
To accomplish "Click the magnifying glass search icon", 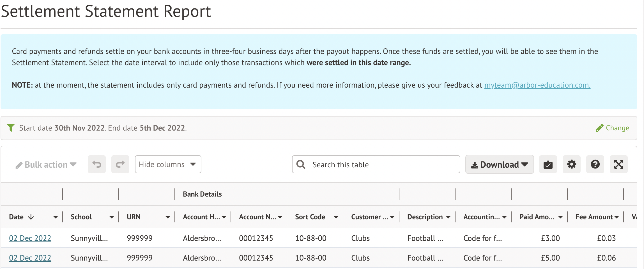I will tap(301, 165).
